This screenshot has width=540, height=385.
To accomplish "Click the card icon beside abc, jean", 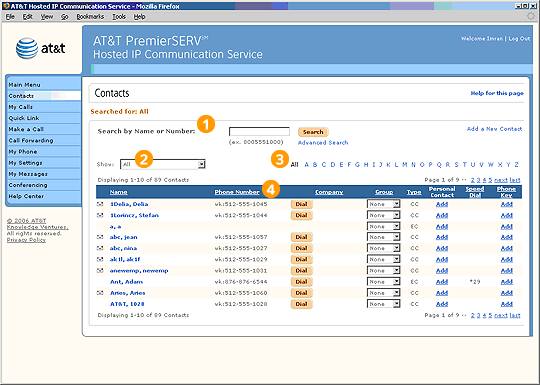I will pos(100,237).
